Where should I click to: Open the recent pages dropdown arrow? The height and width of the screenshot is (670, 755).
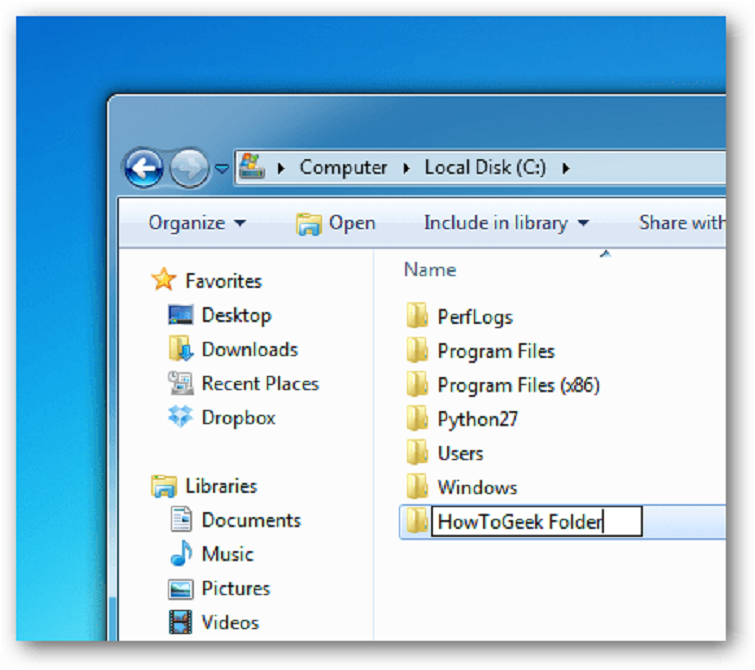click(222, 168)
